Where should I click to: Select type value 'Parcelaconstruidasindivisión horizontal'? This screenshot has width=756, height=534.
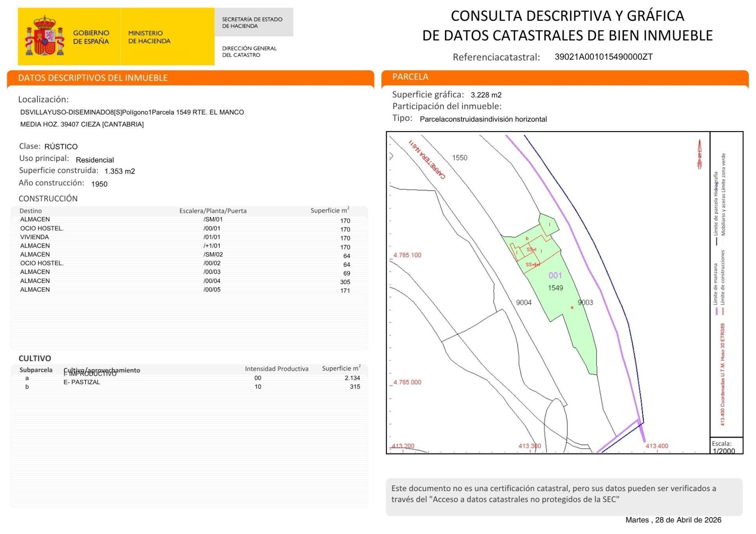tap(483, 119)
